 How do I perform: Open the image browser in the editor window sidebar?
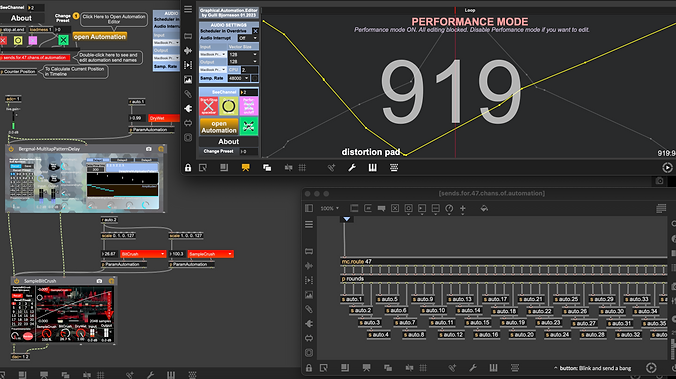coord(188,79)
